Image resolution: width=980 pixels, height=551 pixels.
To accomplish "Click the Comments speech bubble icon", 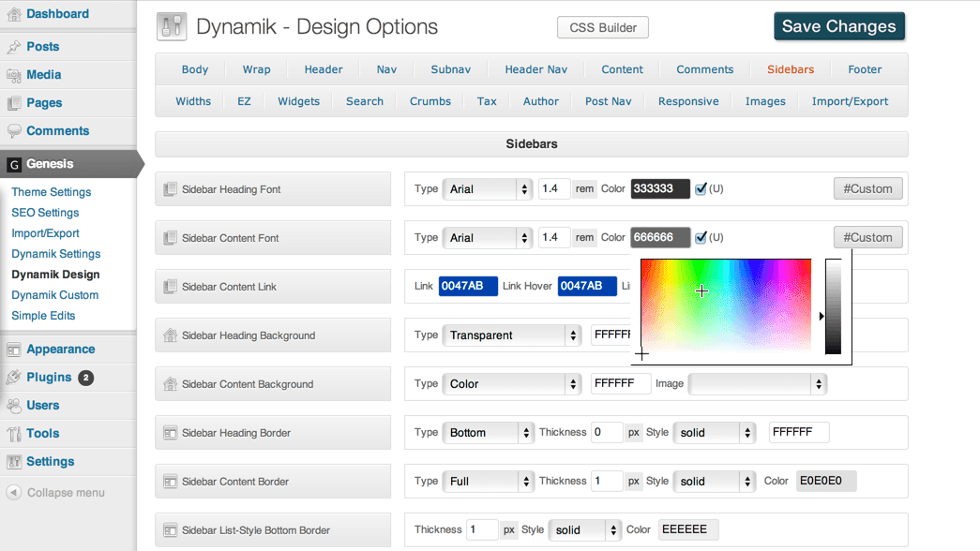I will 14,131.
